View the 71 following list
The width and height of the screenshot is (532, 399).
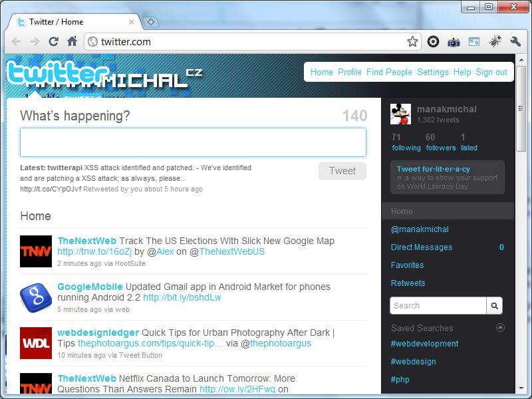[x=406, y=142]
